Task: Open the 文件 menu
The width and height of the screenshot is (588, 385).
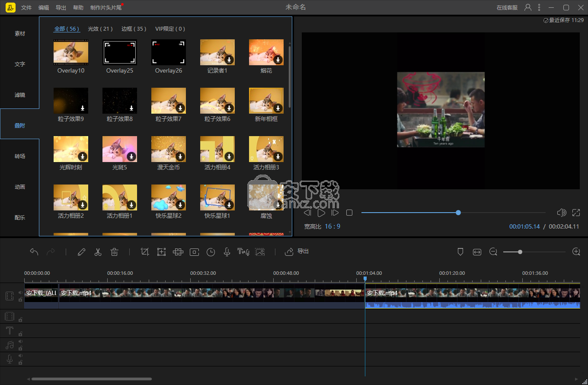Action: click(26, 8)
